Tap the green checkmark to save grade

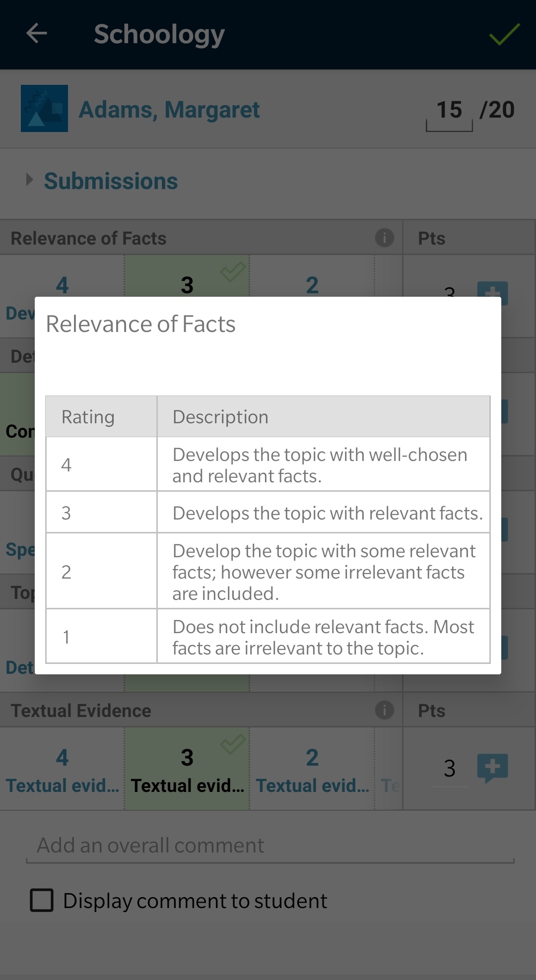[504, 34]
